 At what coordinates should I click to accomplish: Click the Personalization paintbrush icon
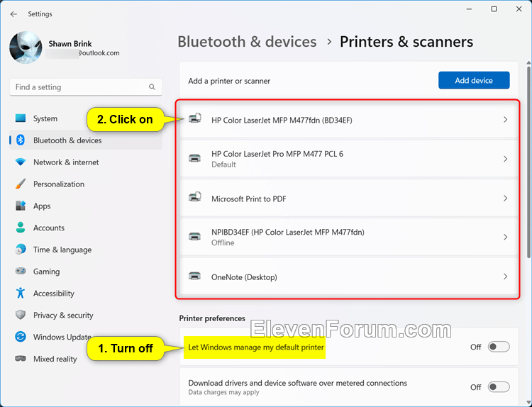tap(21, 184)
